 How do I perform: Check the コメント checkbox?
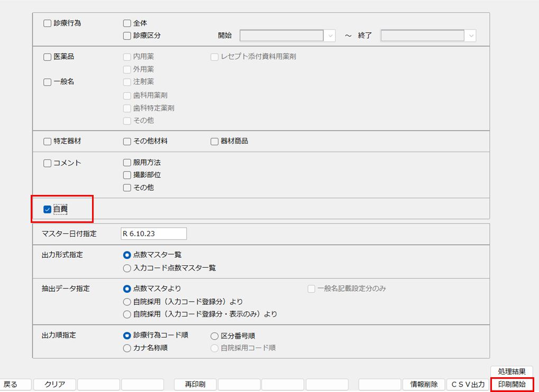(x=48, y=163)
